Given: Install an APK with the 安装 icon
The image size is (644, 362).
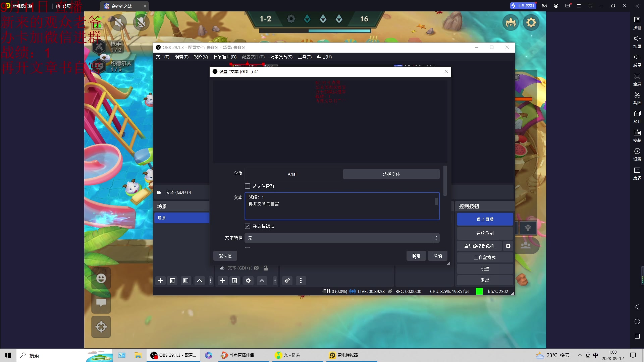Looking at the screenshot, I should 637,135.
